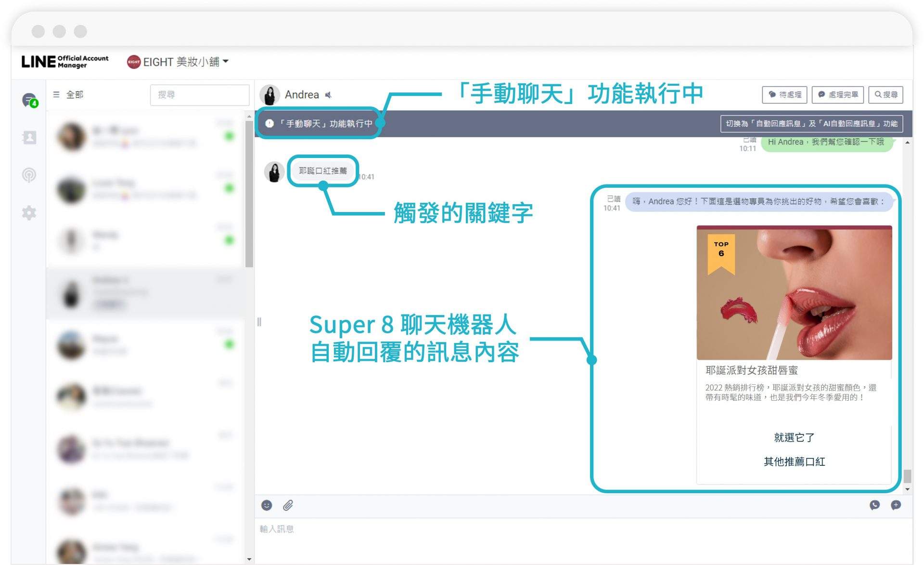This screenshot has height=565, width=924.
Task: Open the chat list filter menu
Action: pyautogui.click(x=56, y=94)
